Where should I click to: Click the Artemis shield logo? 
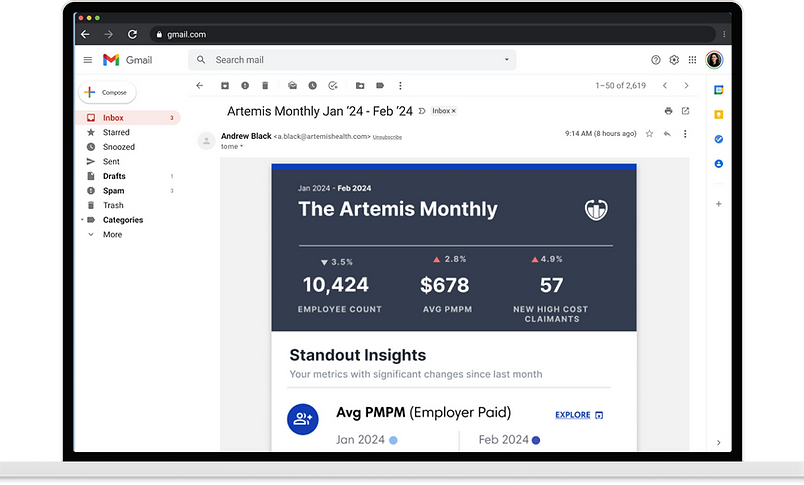point(596,210)
